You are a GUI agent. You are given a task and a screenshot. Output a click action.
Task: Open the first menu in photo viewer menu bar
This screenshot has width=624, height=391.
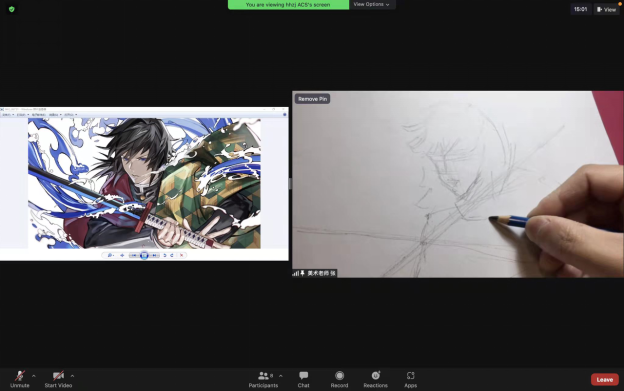click(8, 115)
